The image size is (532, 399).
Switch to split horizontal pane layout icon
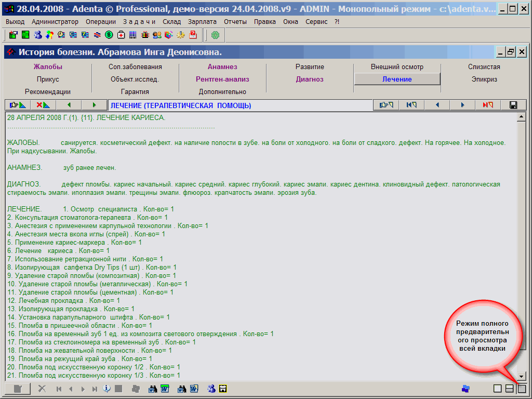[x=510, y=389]
